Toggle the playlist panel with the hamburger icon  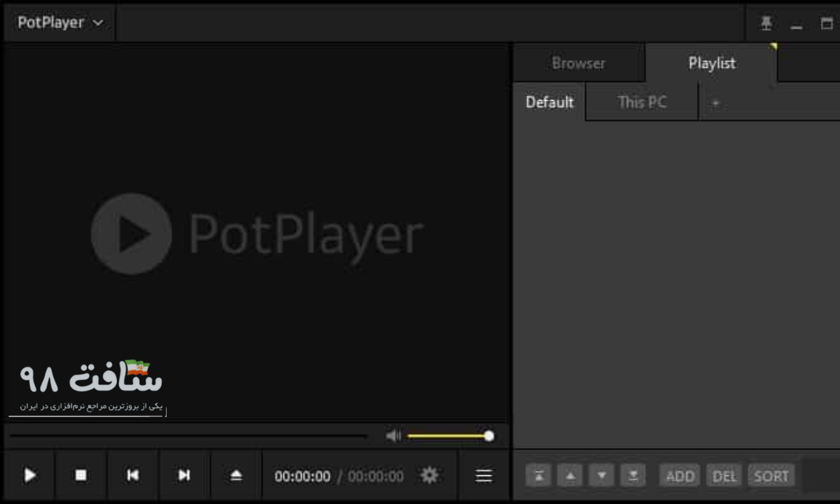(x=483, y=475)
